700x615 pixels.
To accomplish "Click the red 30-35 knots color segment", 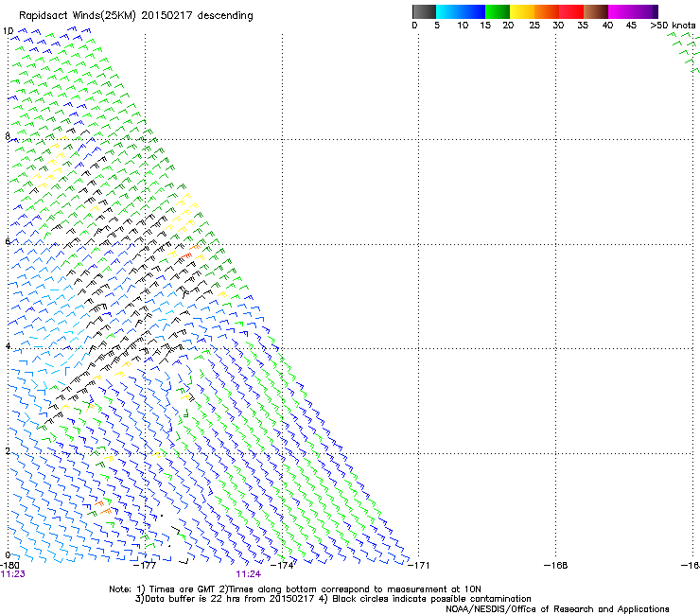I will click(571, 11).
